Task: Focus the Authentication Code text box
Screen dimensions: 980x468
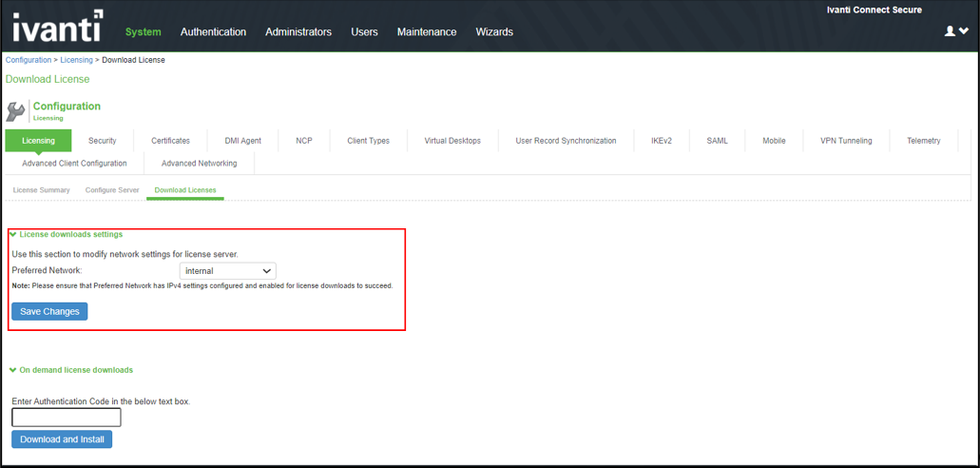Action: (x=67, y=418)
